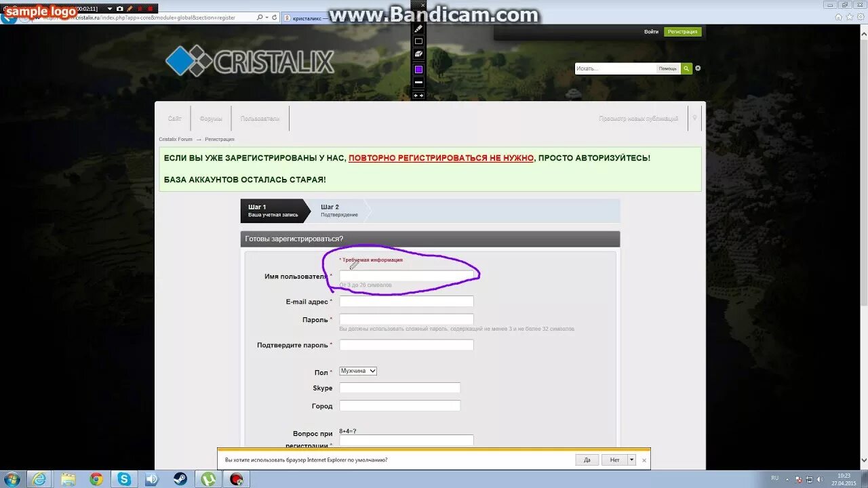Open the Форумы navigation tab
The image size is (868, 488).
[211, 119]
